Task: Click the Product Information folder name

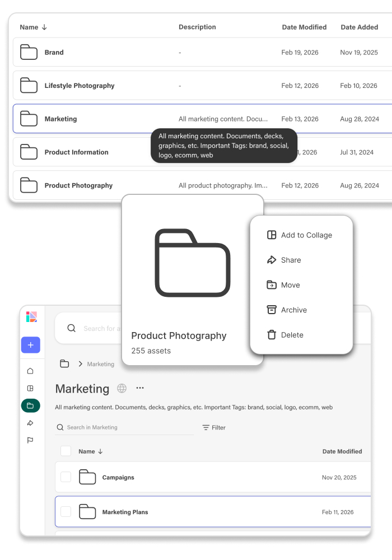Action: 76,152
